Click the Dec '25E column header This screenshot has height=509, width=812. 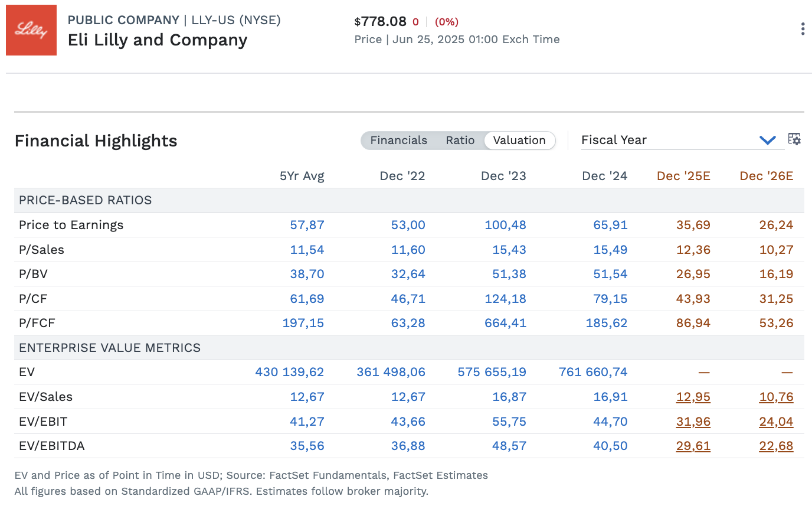(683, 176)
